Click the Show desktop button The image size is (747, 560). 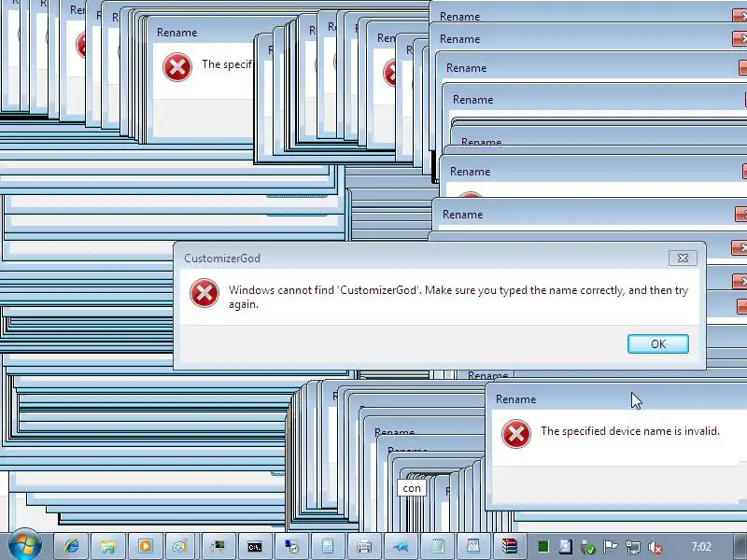[x=740, y=546]
